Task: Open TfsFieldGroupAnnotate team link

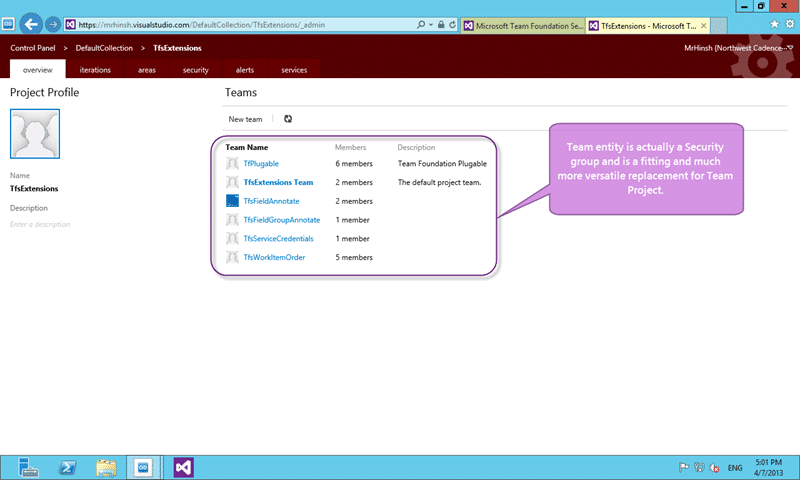Action: (x=282, y=220)
